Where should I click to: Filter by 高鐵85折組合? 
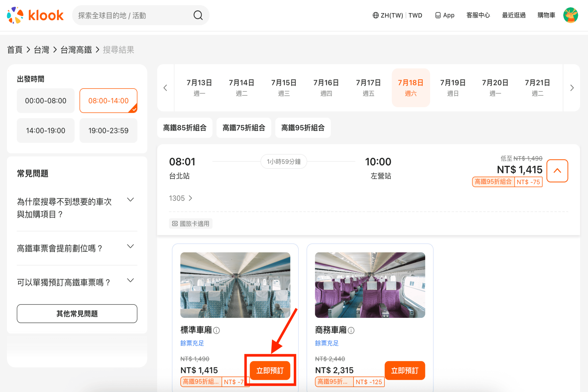185,128
